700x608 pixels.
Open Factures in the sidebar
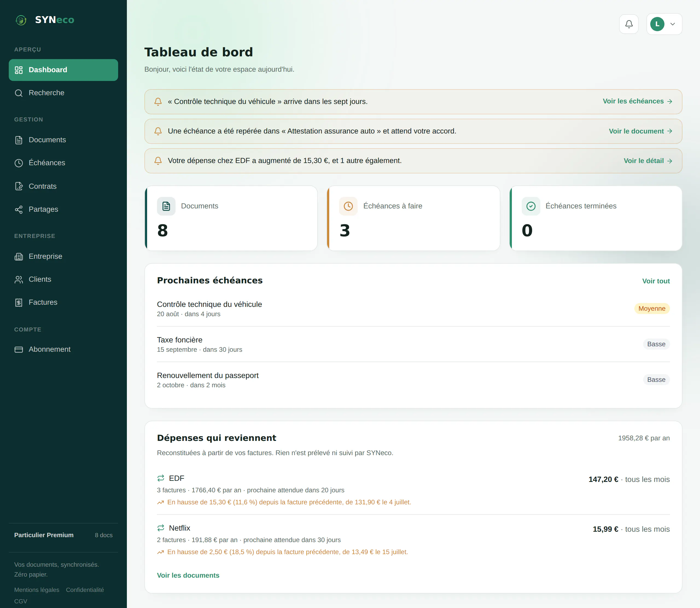pyautogui.click(x=63, y=302)
